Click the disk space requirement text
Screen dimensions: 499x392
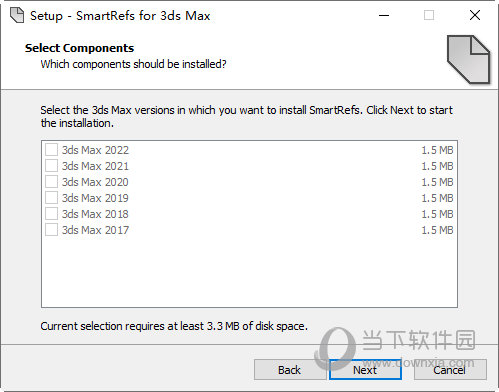tap(174, 326)
